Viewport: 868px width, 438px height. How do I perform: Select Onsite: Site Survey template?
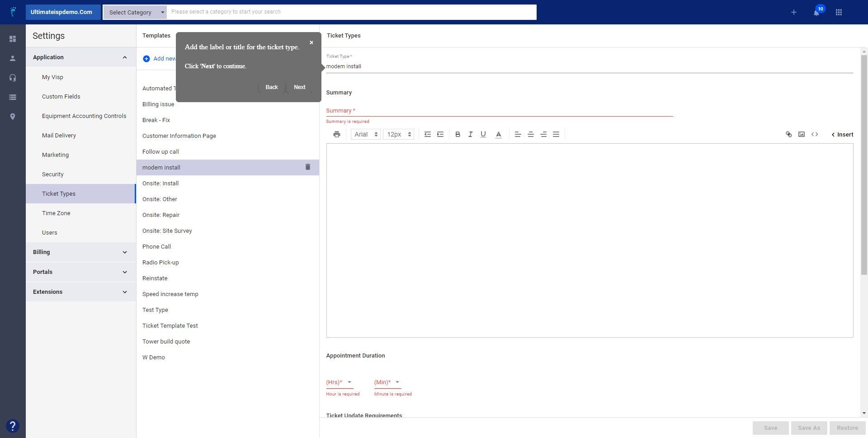click(227, 231)
